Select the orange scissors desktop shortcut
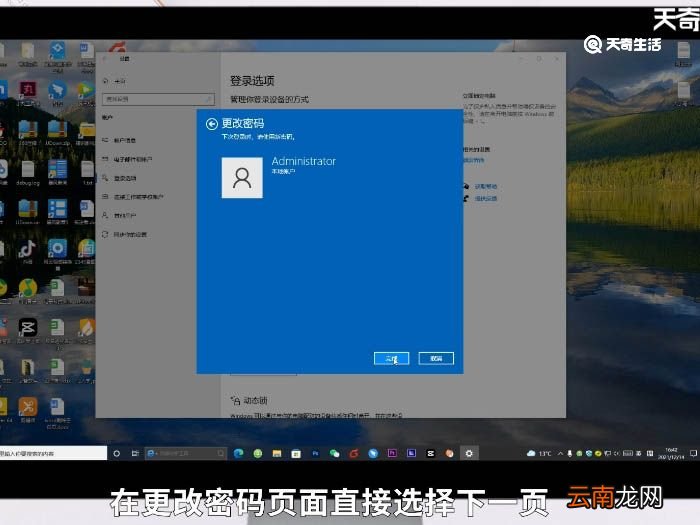 (28, 410)
